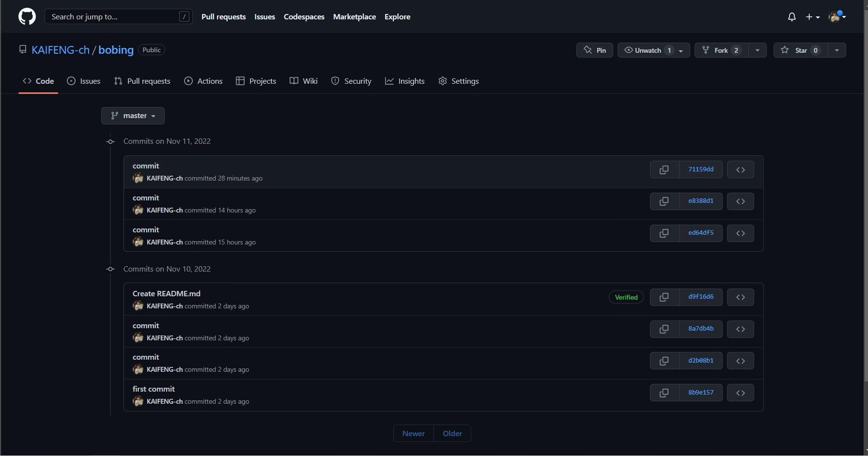Copy full SHA for commit ed64df5
Viewport: 868px width, 456px height.
[x=664, y=233]
